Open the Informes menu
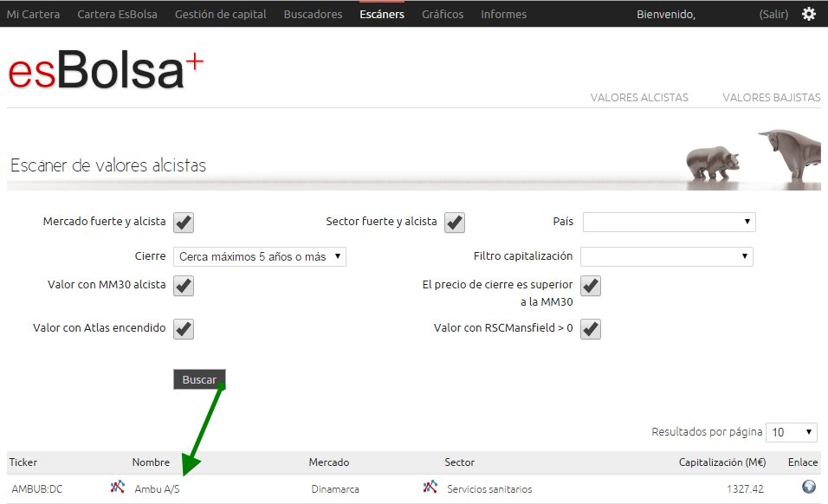The width and height of the screenshot is (828, 504). (504, 14)
